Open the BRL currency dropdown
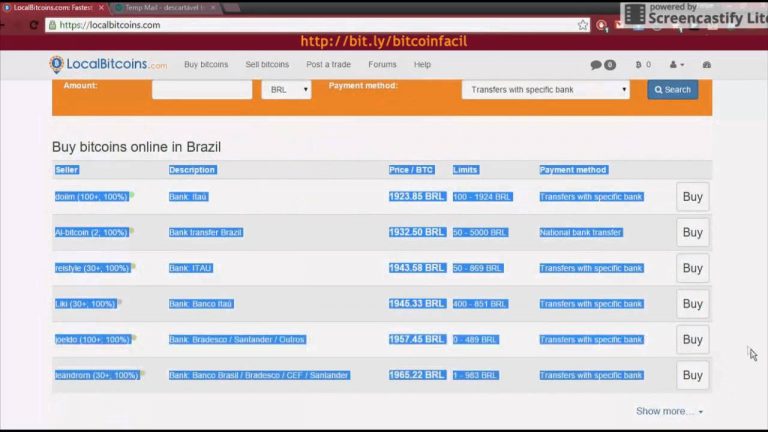Screen dimensions: 768x432 click(287, 90)
